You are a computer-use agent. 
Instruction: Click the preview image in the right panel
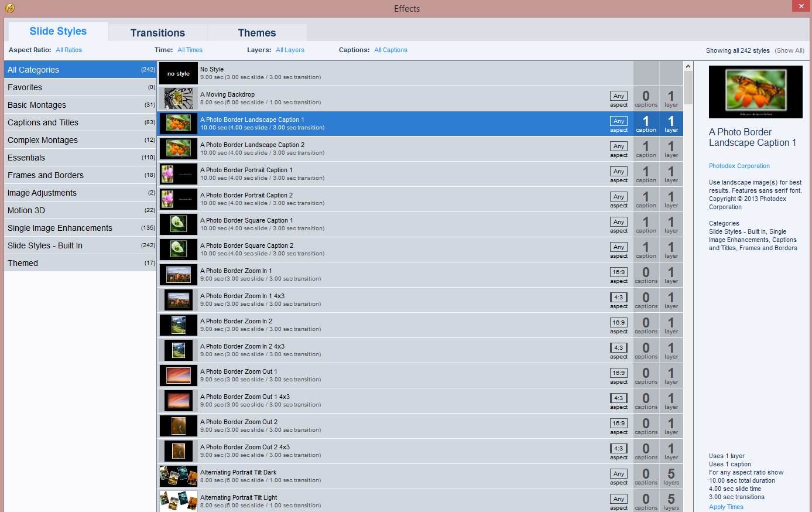(755, 92)
